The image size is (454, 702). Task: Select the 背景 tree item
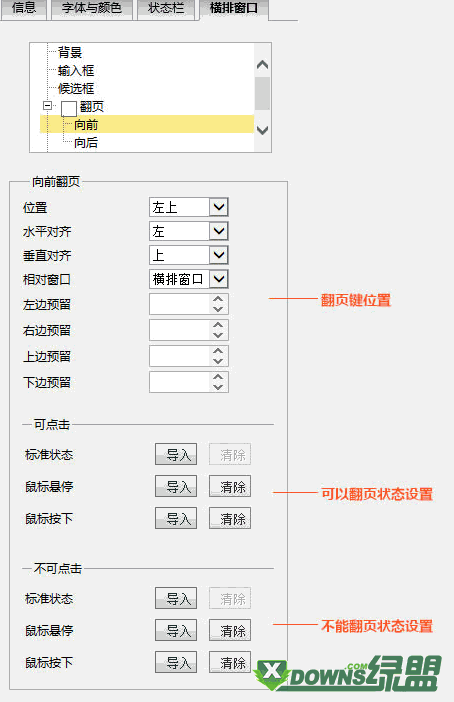70,52
